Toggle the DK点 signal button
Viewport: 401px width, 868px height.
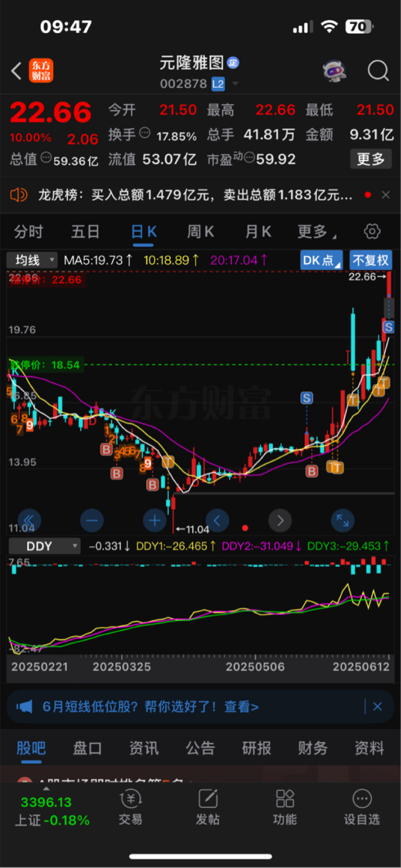tap(321, 260)
